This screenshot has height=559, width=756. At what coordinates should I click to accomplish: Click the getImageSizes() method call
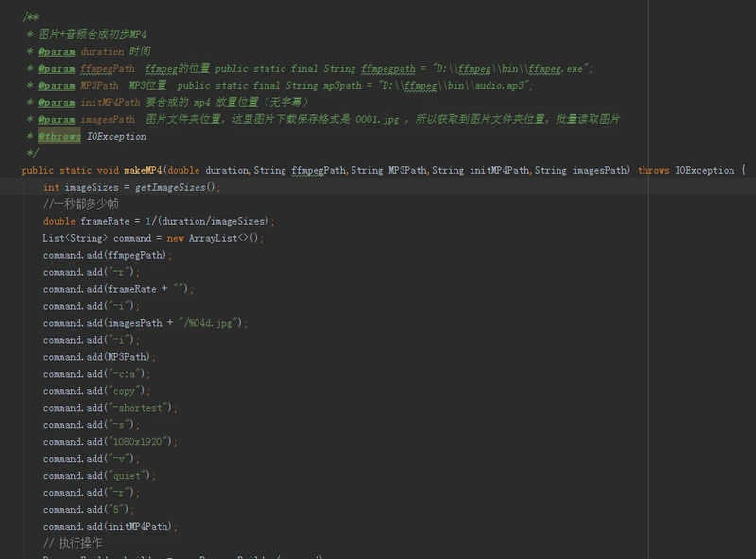(x=175, y=187)
